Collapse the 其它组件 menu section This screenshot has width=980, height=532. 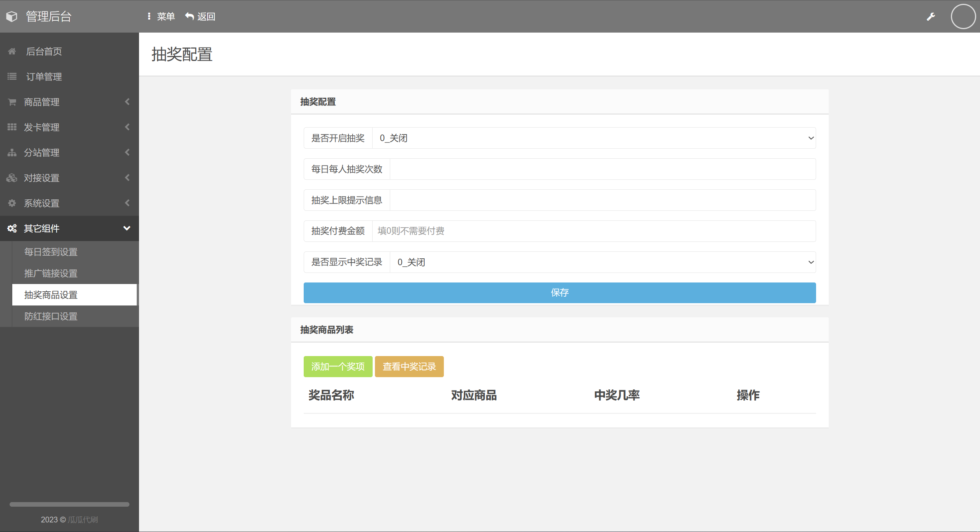127,228
